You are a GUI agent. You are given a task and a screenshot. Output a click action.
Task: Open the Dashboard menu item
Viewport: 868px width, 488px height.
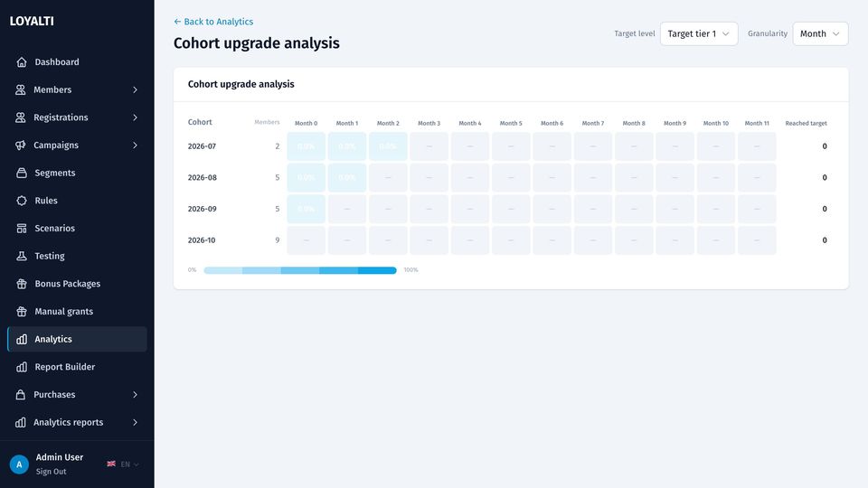77,62
